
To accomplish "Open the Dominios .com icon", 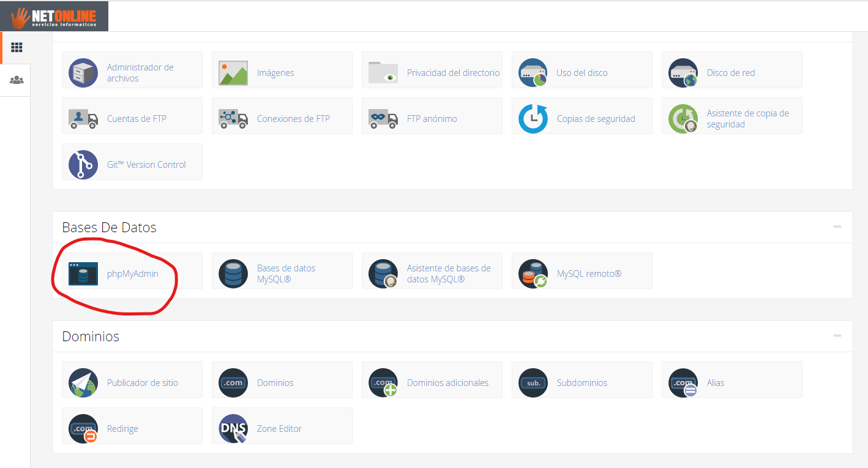I will click(233, 383).
